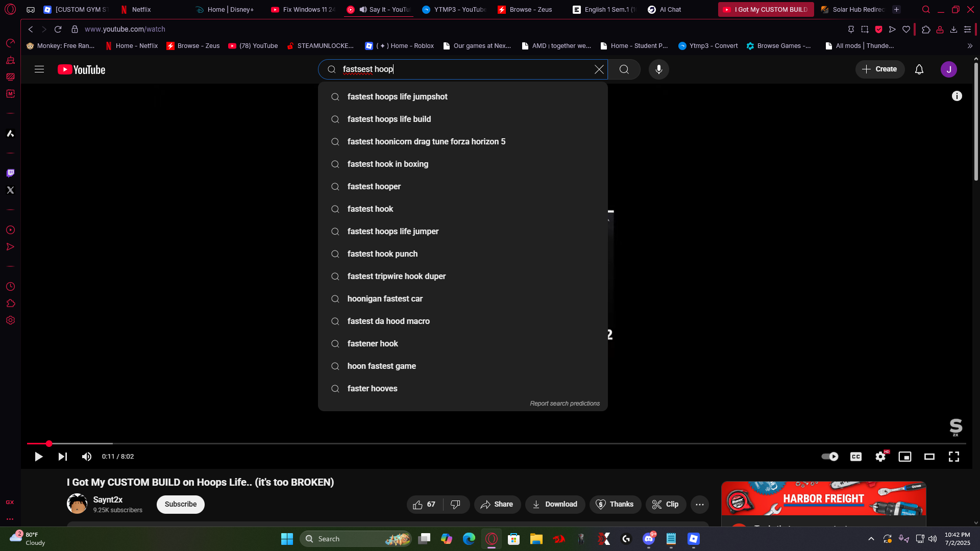Open the Harbor Freight ad banner
980x551 pixels.
pos(824,498)
